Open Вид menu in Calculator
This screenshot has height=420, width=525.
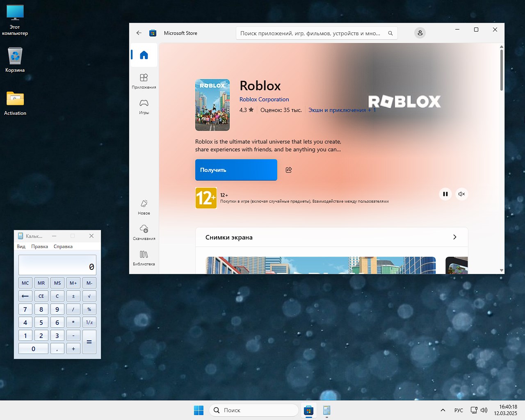pos(21,247)
